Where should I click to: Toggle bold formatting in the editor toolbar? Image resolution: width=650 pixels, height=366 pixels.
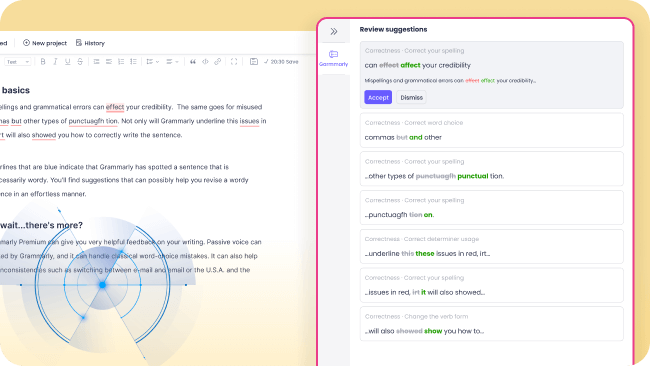point(43,62)
